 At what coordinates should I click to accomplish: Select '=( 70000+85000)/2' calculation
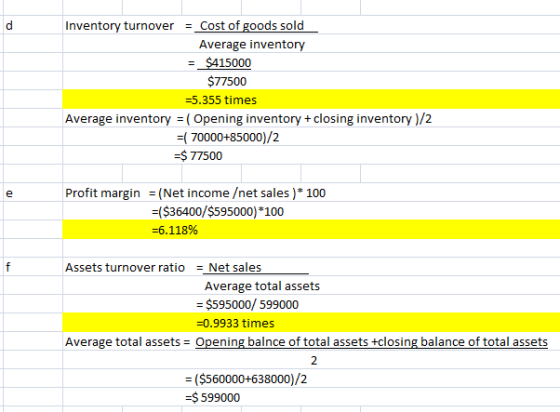coord(228,137)
